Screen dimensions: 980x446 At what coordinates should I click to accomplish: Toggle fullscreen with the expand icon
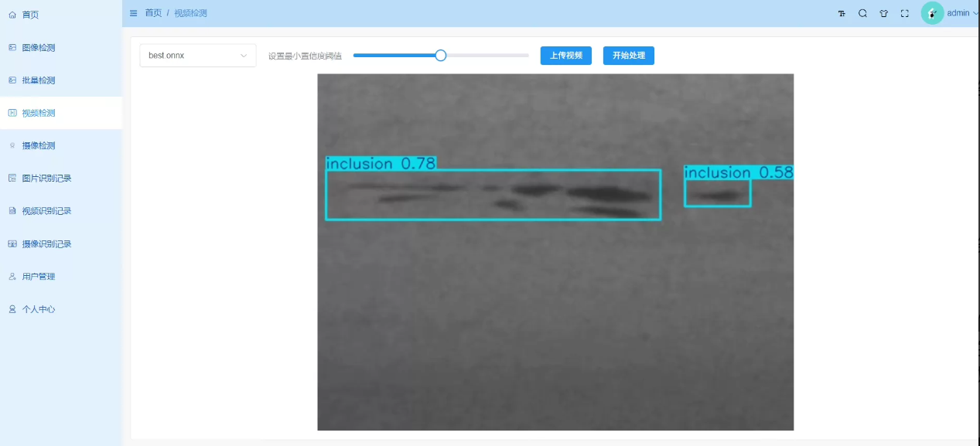tap(904, 13)
